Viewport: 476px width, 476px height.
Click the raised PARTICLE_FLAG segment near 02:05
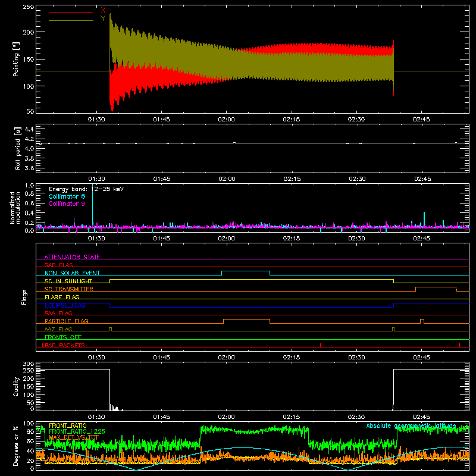click(x=246, y=320)
